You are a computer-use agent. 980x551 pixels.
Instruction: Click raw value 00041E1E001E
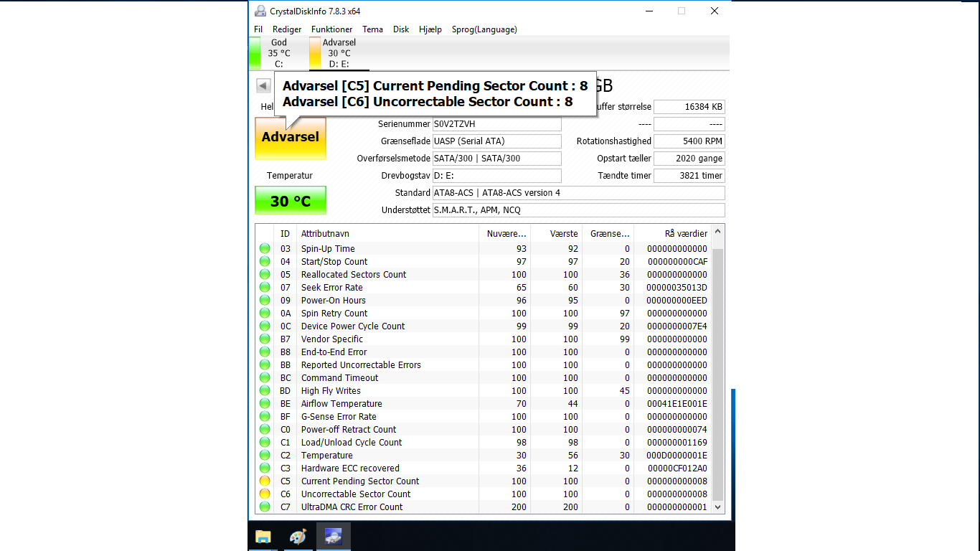coord(677,404)
